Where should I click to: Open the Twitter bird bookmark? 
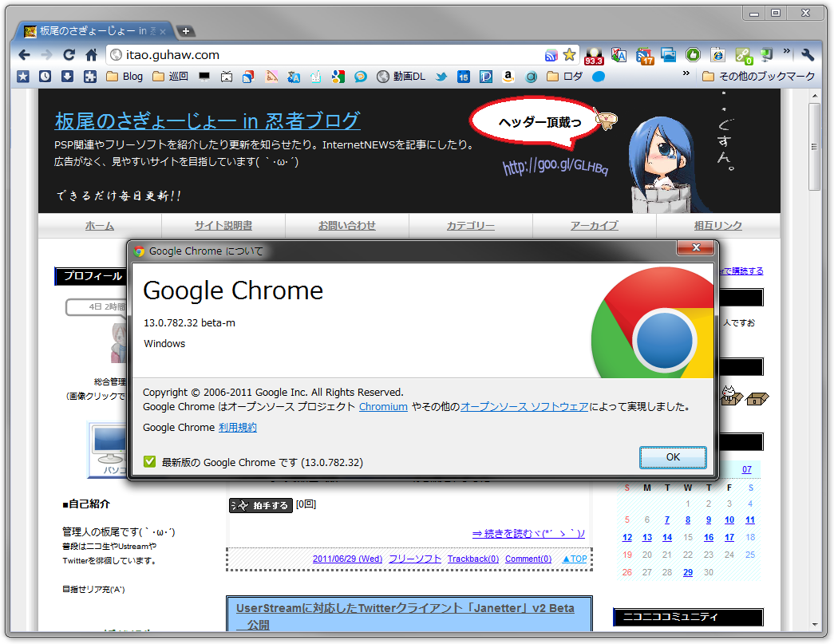(441, 77)
